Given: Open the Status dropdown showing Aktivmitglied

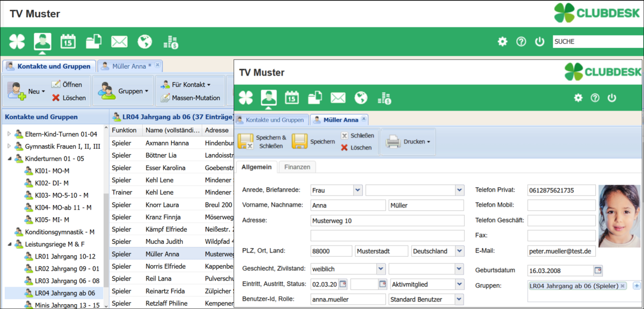Looking at the screenshot, I should [459, 284].
